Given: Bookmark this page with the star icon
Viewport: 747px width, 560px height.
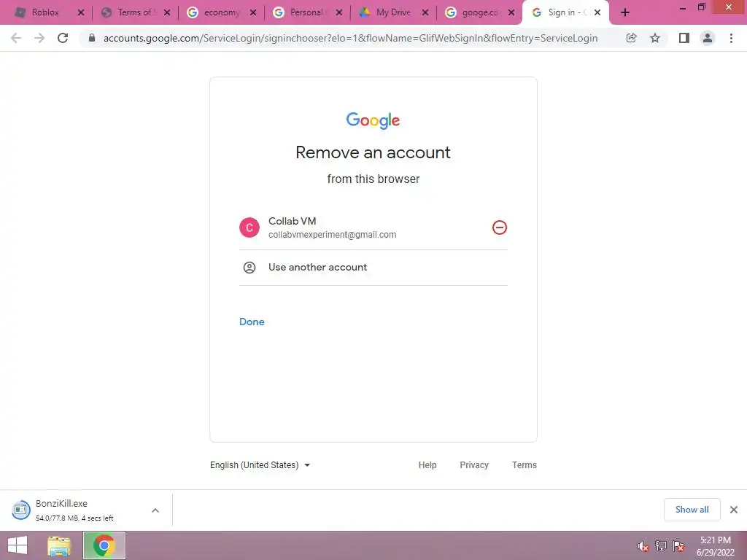Looking at the screenshot, I should tap(655, 38).
